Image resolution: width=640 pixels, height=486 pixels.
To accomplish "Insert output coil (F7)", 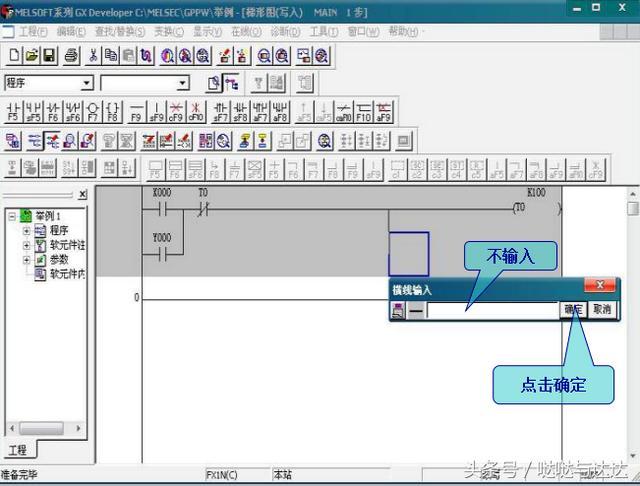I will (x=93, y=112).
